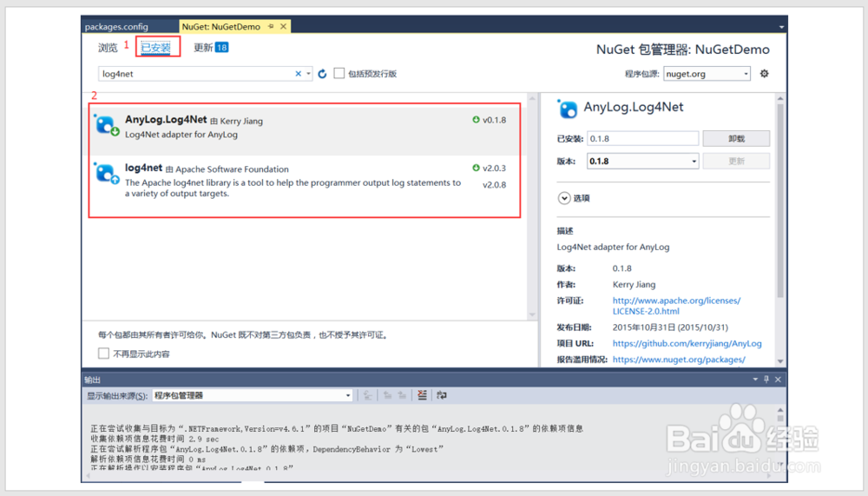Clear the search box text
This screenshot has width=868, height=496.
tap(299, 74)
